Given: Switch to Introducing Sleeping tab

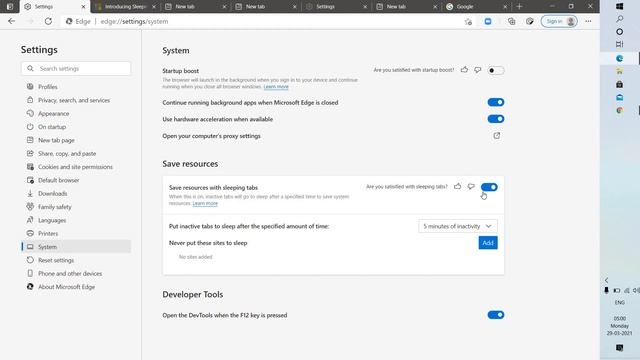Looking at the screenshot, I should click(125, 7).
